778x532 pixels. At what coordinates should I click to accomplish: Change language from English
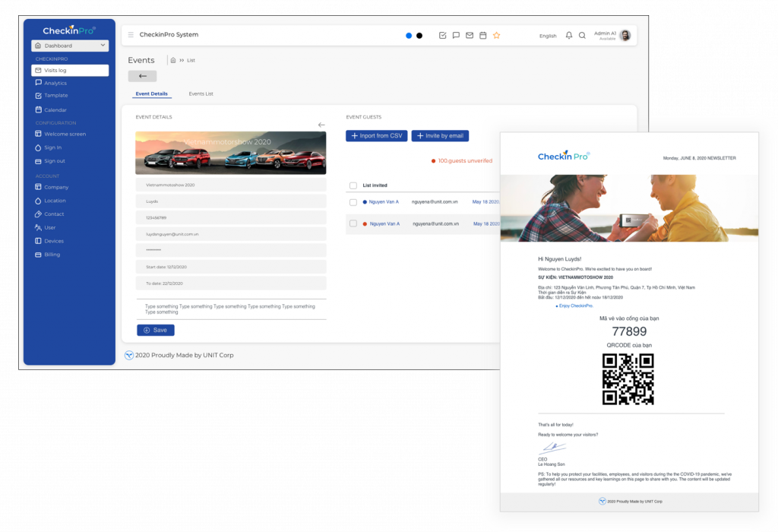pyautogui.click(x=548, y=36)
